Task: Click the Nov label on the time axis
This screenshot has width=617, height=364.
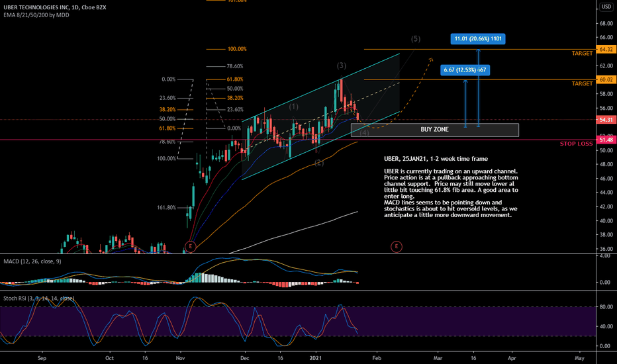Action: (x=180, y=358)
